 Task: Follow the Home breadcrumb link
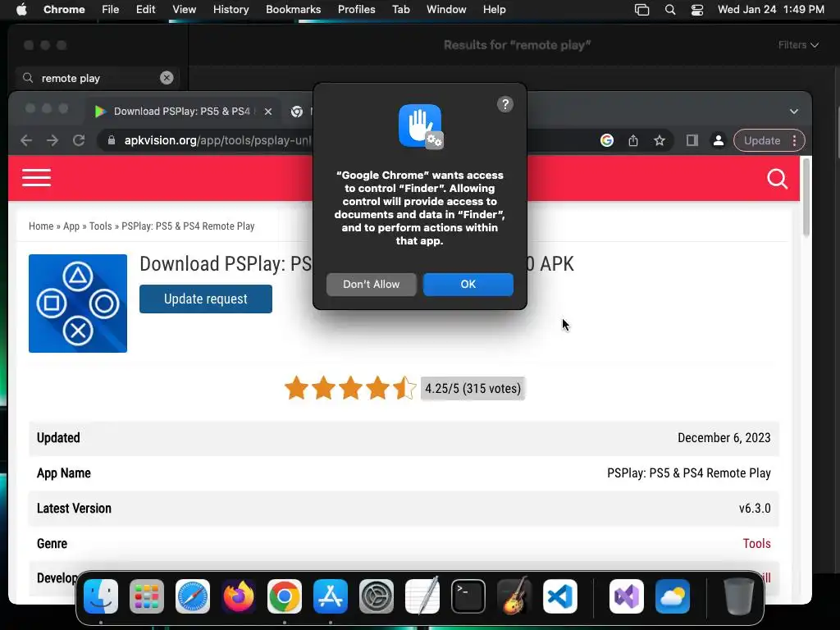click(x=41, y=226)
